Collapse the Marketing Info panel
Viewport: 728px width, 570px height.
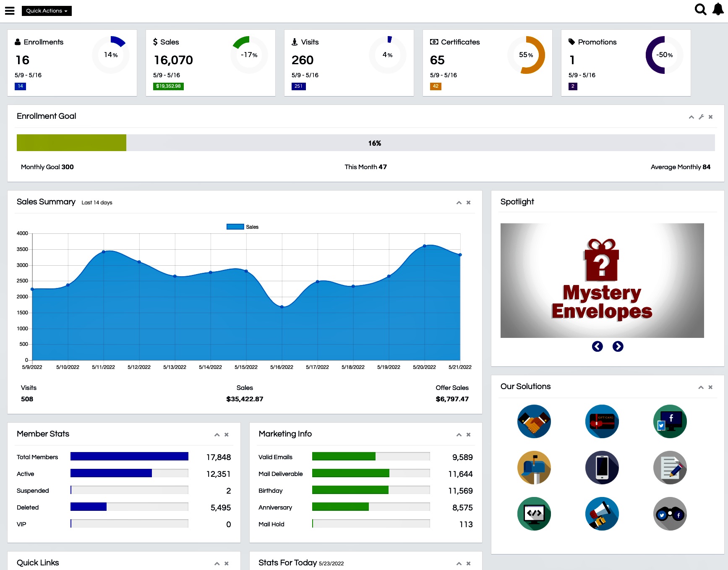[x=459, y=435]
